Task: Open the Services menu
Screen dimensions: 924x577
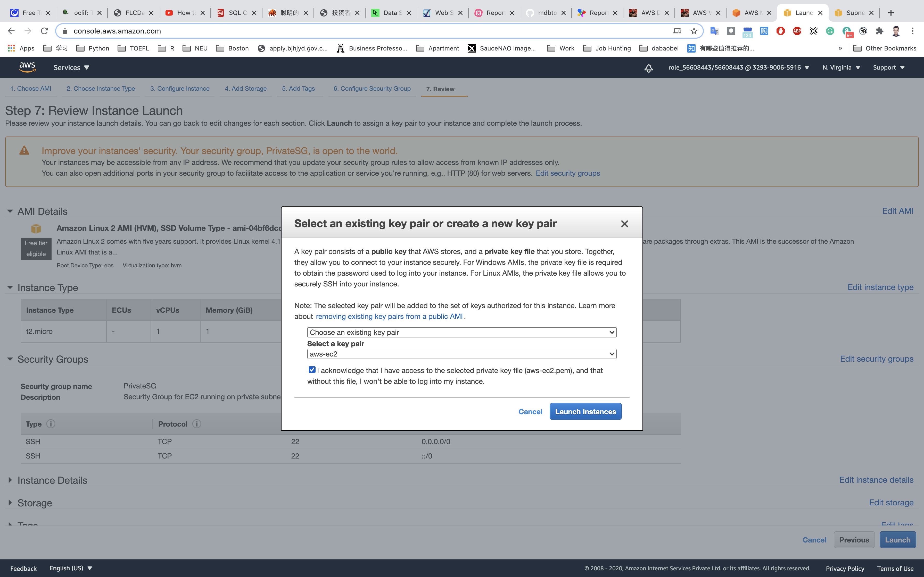Action: pos(71,67)
